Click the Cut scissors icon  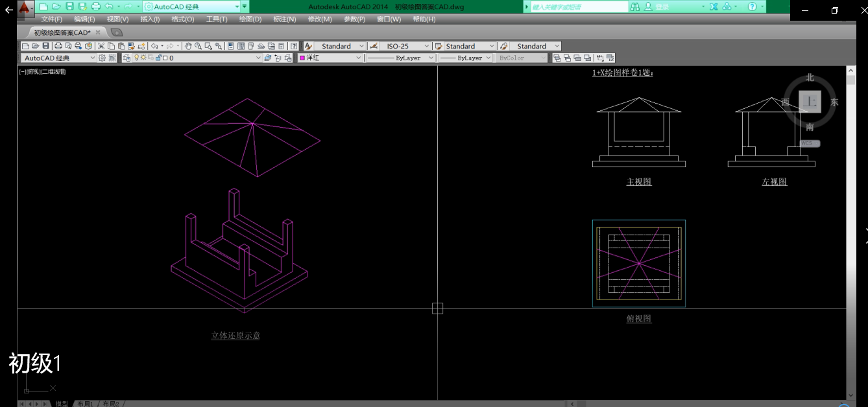point(101,46)
